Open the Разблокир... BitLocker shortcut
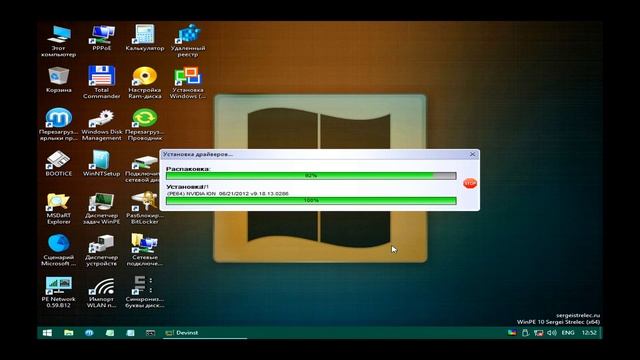The image size is (640, 360). (144, 208)
